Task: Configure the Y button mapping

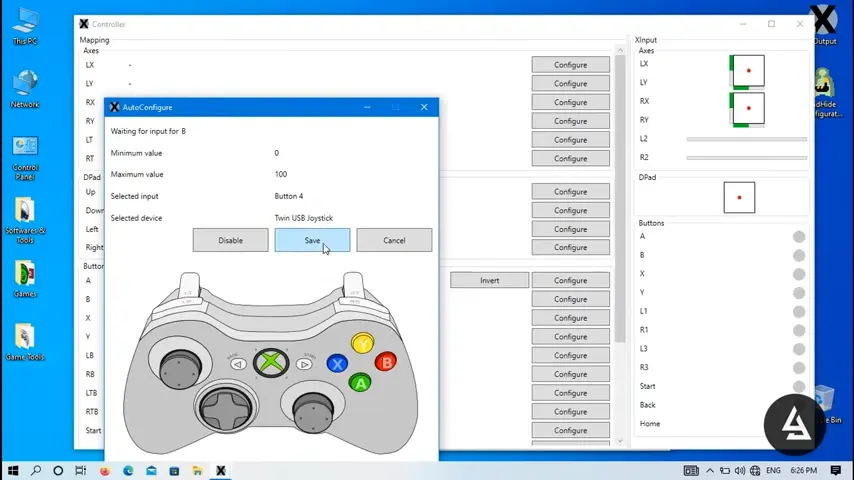Action: click(x=570, y=337)
